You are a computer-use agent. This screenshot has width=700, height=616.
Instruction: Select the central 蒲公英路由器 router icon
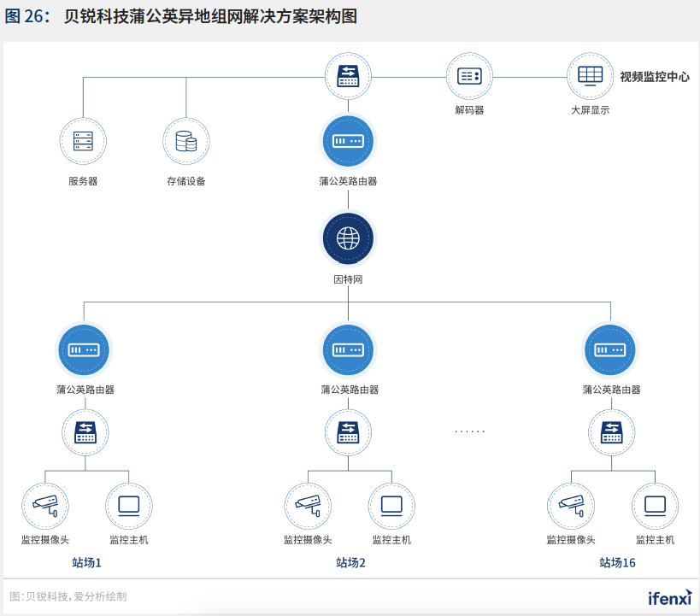[x=348, y=142]
